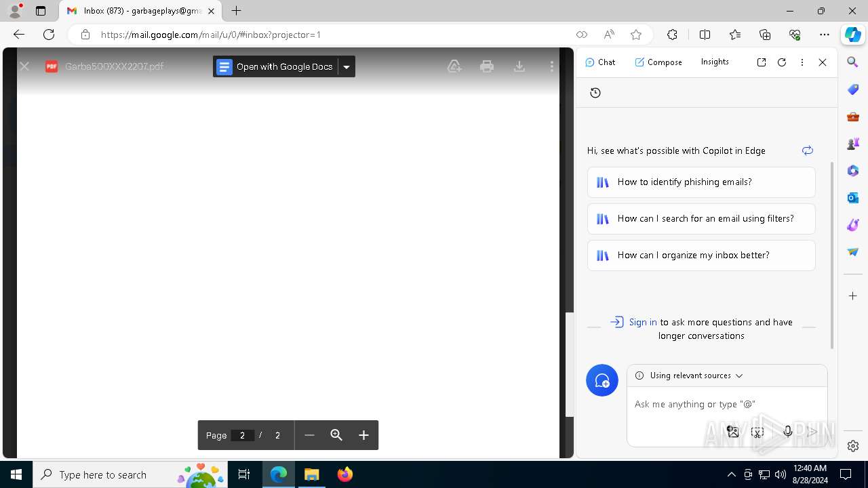Click the Sign in link
The width and height of the screenshot is (868, 488).
pos(642,322)
